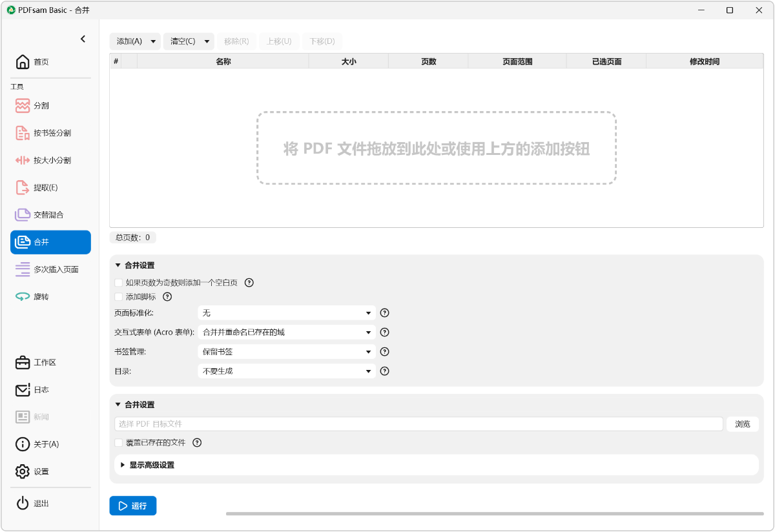
Task: Open the 分割 split tool
Action: [50, 105]
